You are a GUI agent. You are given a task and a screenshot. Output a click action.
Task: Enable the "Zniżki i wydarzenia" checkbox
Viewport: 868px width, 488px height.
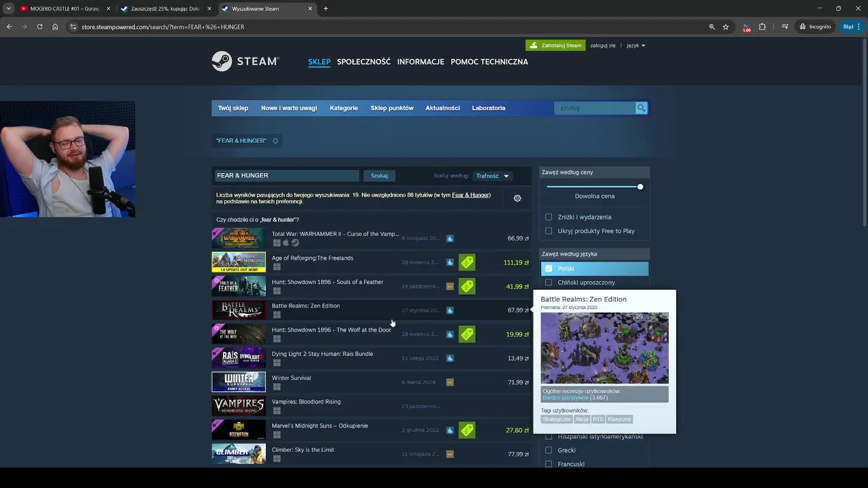tap(549, 217)
